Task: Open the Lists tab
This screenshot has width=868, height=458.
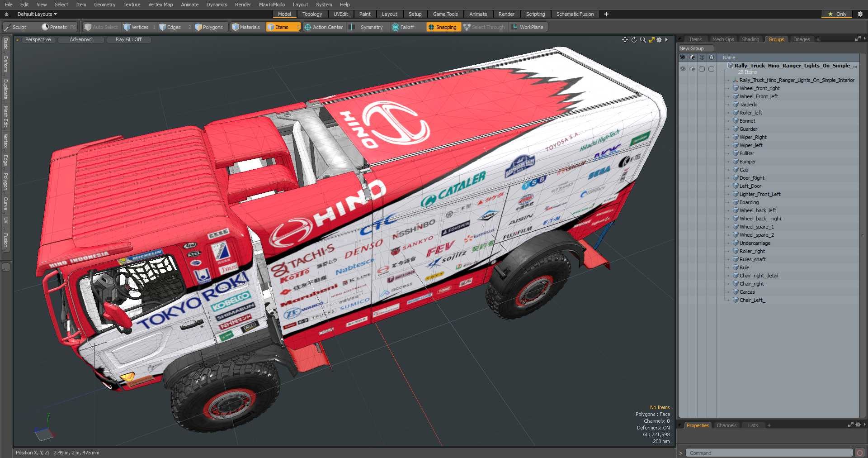Action: [753, 425]
